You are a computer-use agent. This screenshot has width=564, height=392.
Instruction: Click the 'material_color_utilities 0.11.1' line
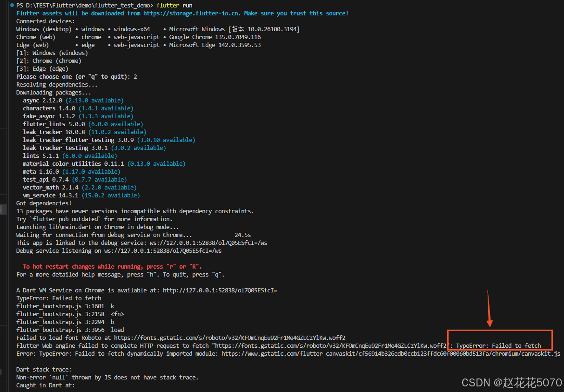104,163
